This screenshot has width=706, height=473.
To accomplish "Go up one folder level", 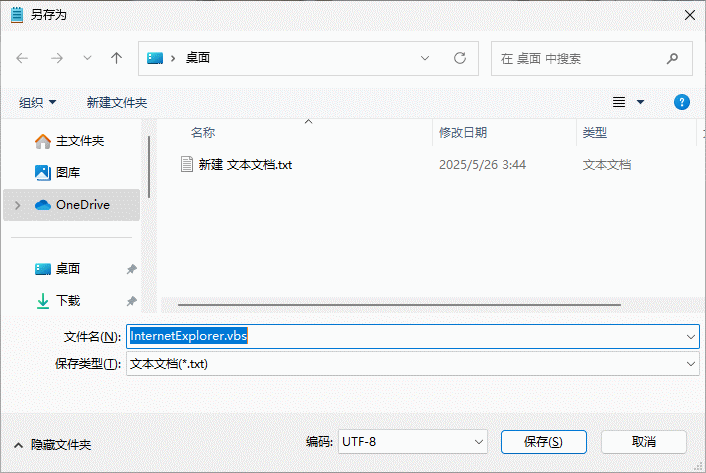I will (x=117, y=58).
